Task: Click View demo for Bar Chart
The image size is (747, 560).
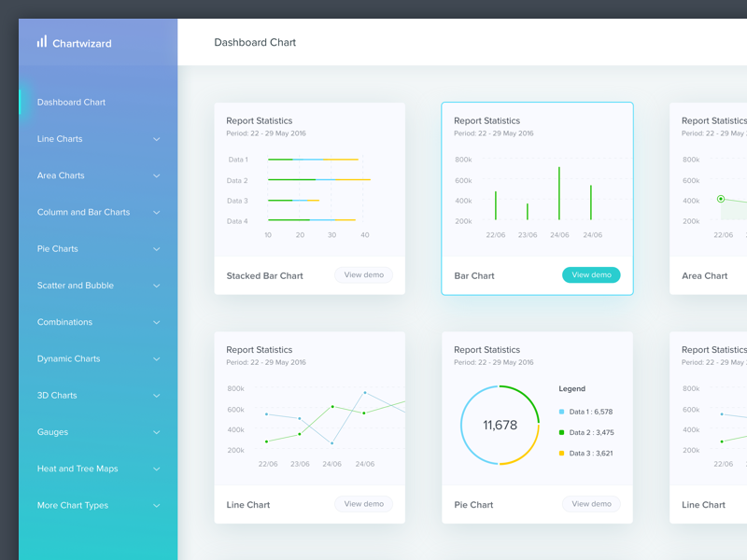Action: tap(591, 275)
